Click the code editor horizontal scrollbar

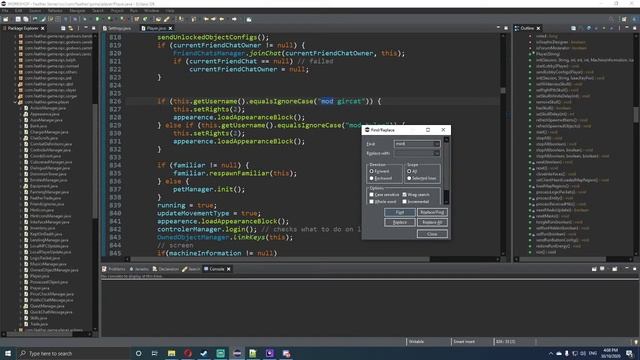click(280, 259)
